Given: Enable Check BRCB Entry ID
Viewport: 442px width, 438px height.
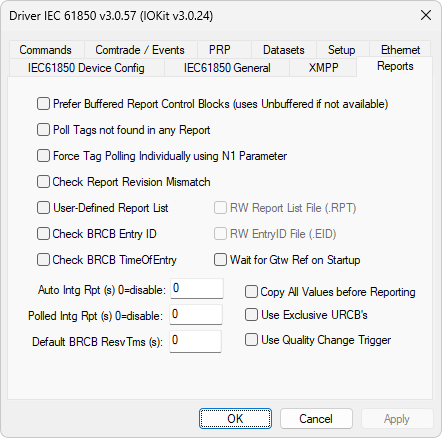Looking at the screenshot, I should point(43,234).
